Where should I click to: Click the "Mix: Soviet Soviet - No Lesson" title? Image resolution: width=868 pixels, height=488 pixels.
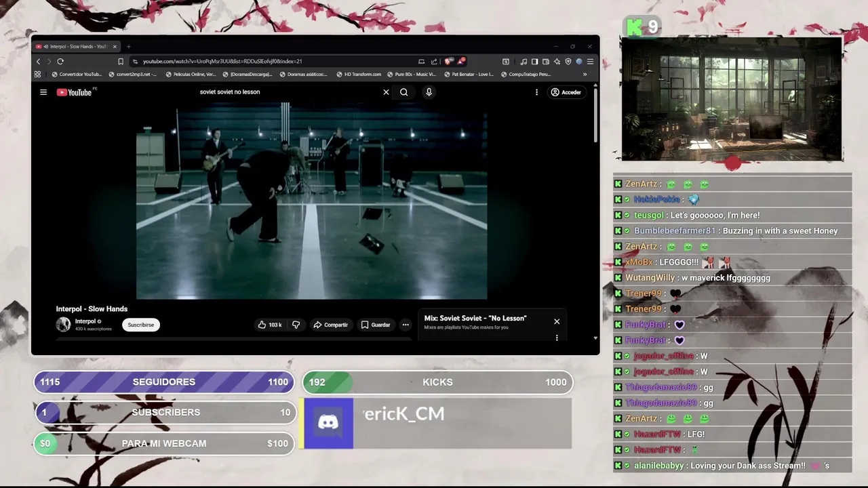(x=475, y=318)
